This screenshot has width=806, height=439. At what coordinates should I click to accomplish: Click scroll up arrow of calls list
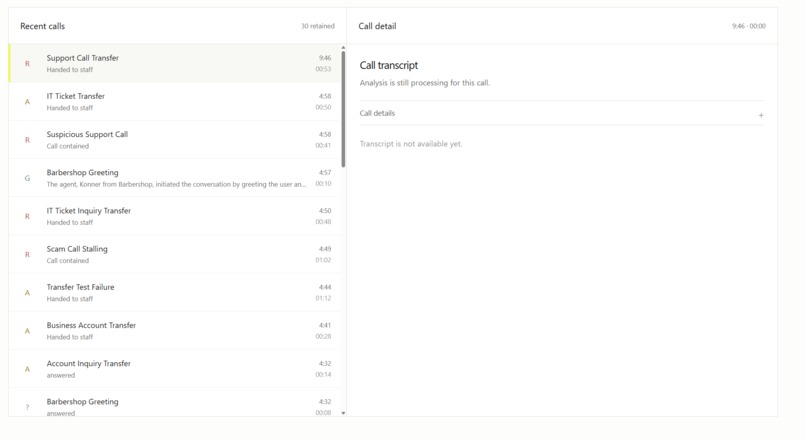(x=343, y=47)
